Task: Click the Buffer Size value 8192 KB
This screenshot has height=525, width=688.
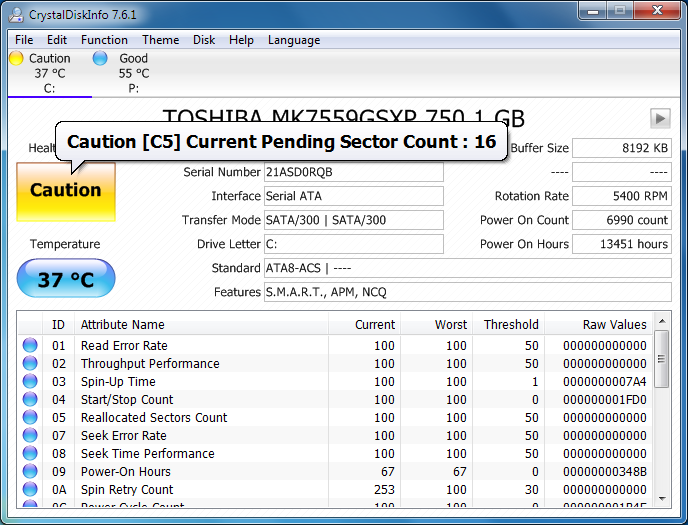Action: tap(622, 148)
